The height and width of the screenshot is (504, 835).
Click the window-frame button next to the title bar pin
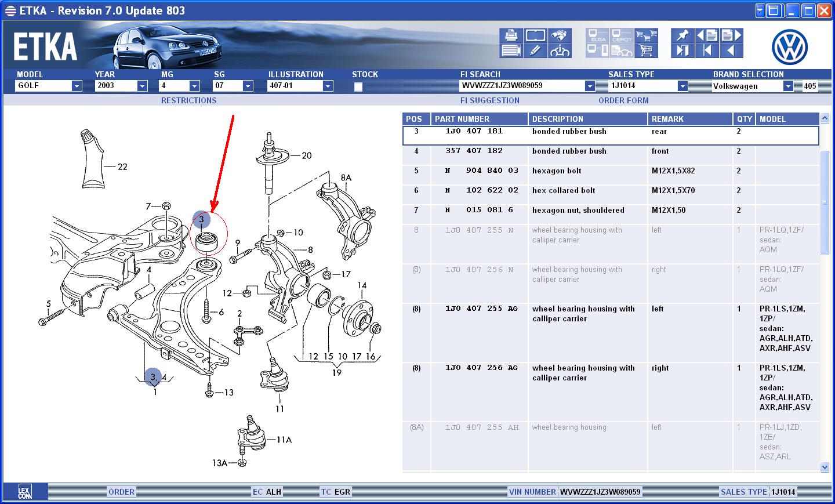[x=774, y=10]
